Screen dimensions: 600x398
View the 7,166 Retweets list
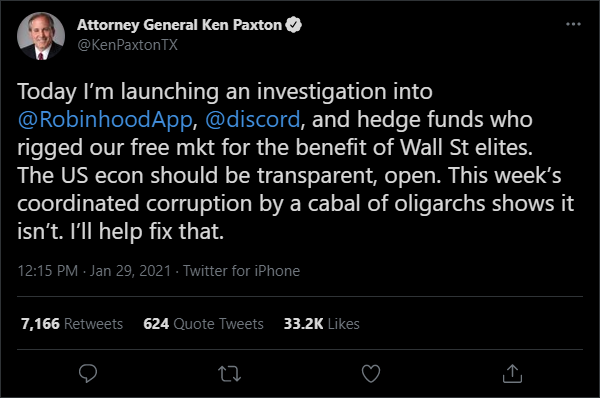(x=72, y=324)
